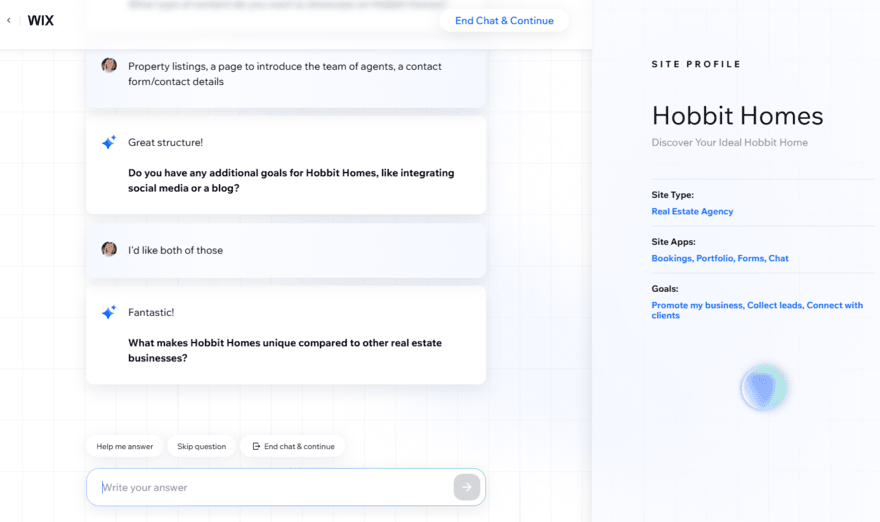Image resolution: width=880 pixels, height=522 pixels.
Task: Select the Site Apps list link
Action: pos(720,259)
